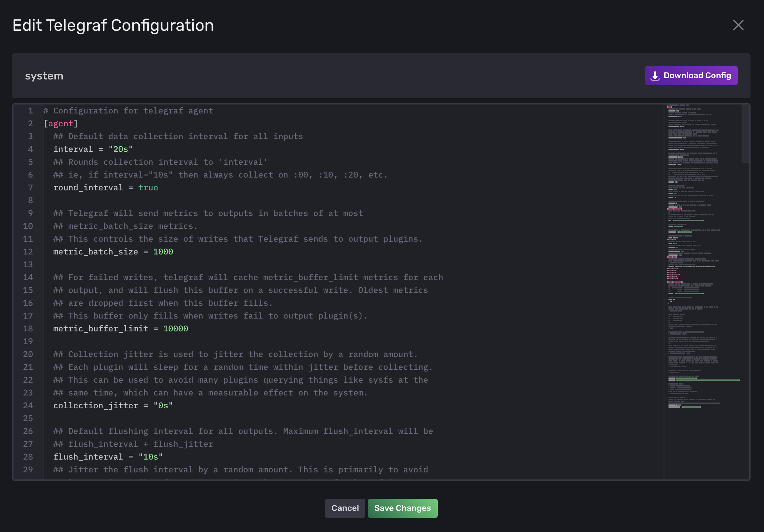This screenshot has height=532, width=764.
Task: Click line number 12 in gutter
Action: 28,252
